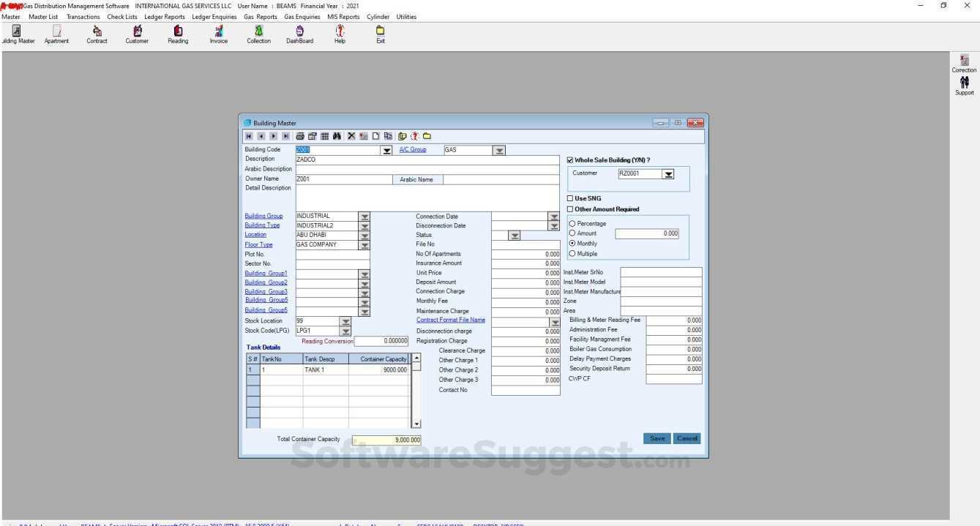Open the Transactions menu
Viewport: 980px width, 526px height.
[x=83, y=16]
